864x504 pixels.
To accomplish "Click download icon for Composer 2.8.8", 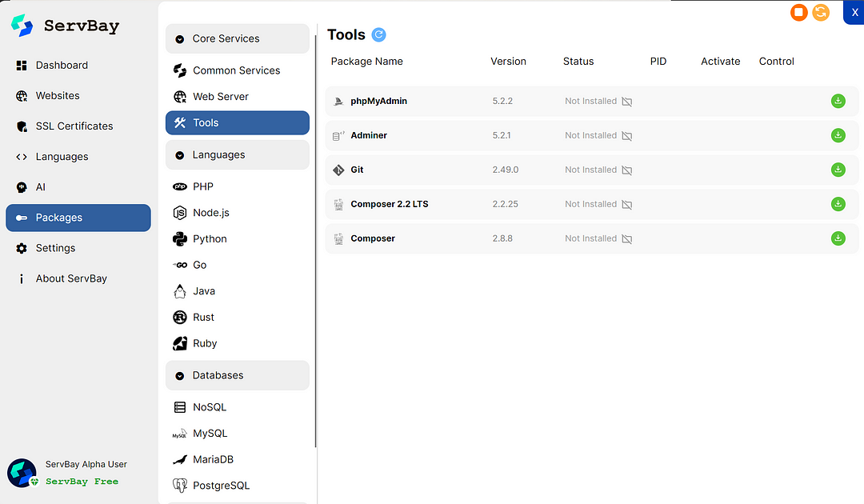I will (x=838, y=238).
